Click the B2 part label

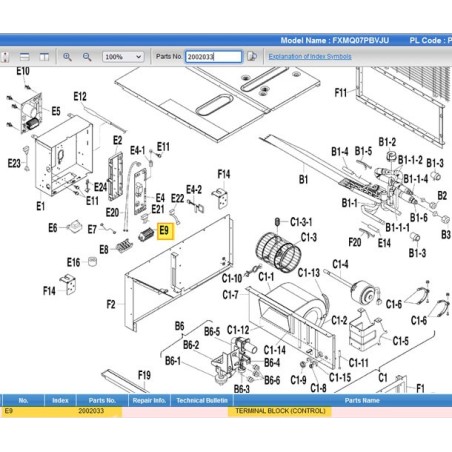point(442,196)
